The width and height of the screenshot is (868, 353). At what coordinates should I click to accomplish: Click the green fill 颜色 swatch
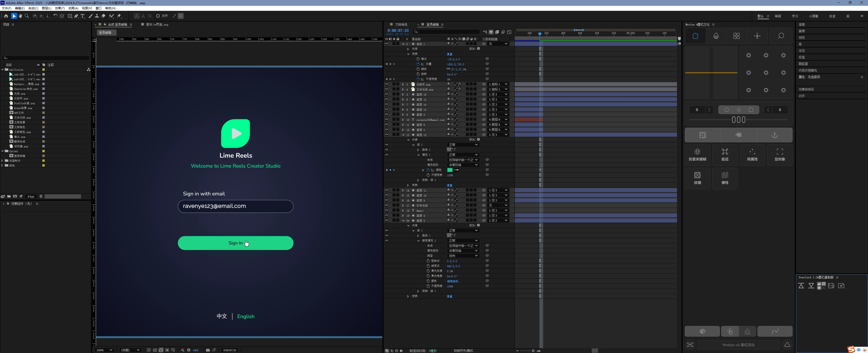pos(450,170)
